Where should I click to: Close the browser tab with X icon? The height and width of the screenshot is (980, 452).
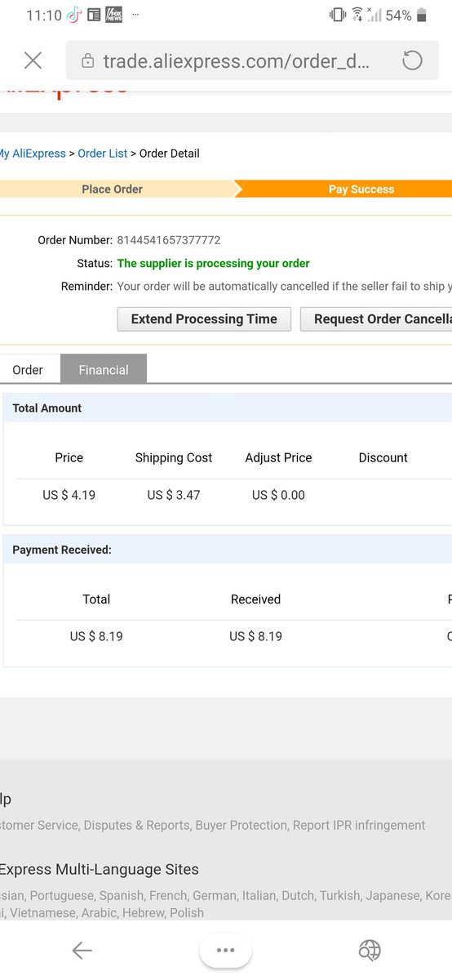(x=33, y=60)
